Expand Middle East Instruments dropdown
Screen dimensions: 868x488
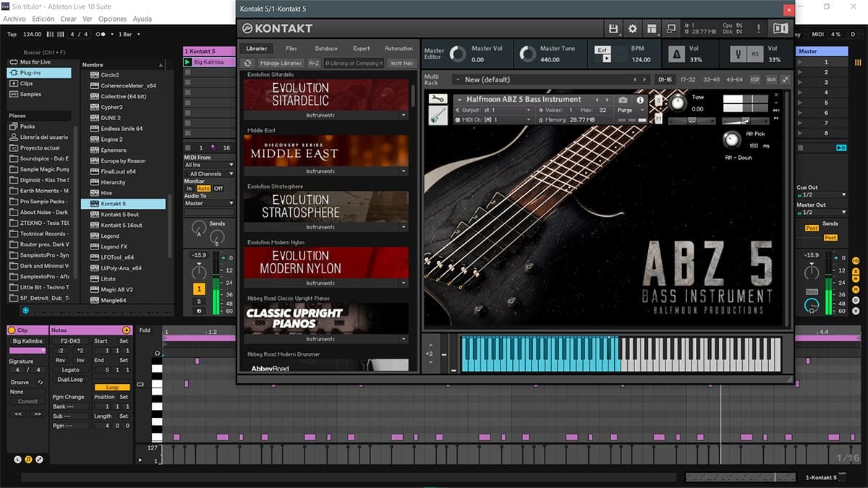coord(404,171)
